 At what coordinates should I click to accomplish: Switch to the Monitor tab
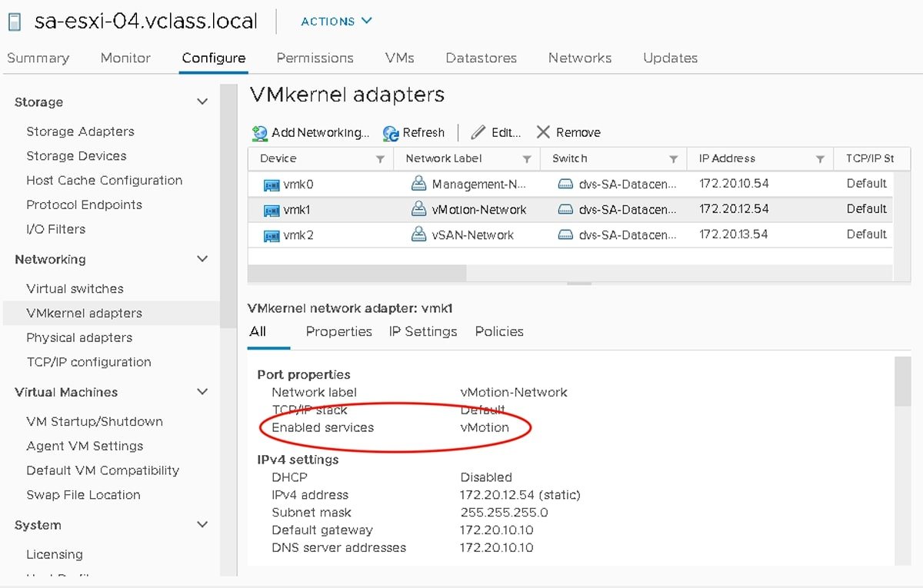pyautogui.click(x=125, y=58)
